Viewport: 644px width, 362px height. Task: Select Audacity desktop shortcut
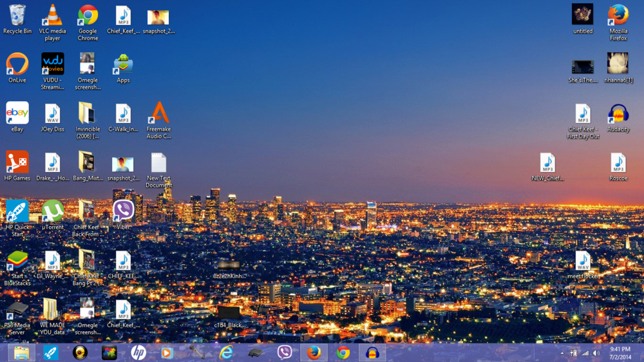click(618, 117)
